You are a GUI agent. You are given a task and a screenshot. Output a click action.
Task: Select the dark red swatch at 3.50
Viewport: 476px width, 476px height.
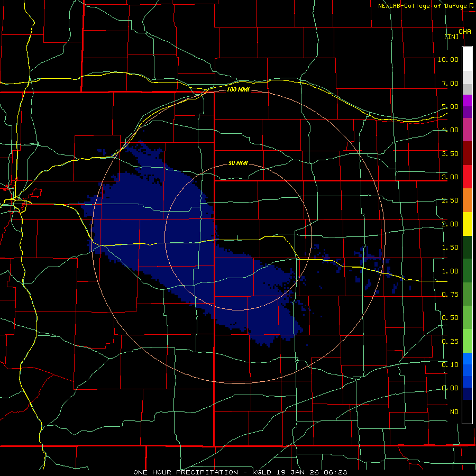467,153
